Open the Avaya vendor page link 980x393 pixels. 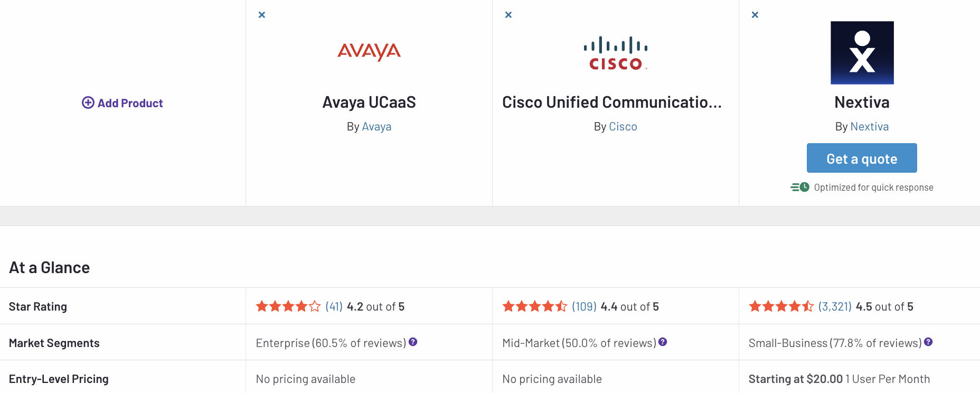click(376, 126)
